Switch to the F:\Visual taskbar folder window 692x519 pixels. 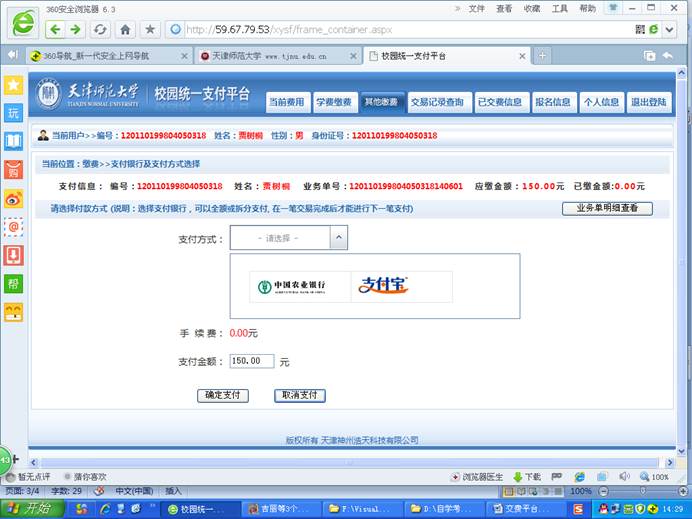click(x=363, y=509)
